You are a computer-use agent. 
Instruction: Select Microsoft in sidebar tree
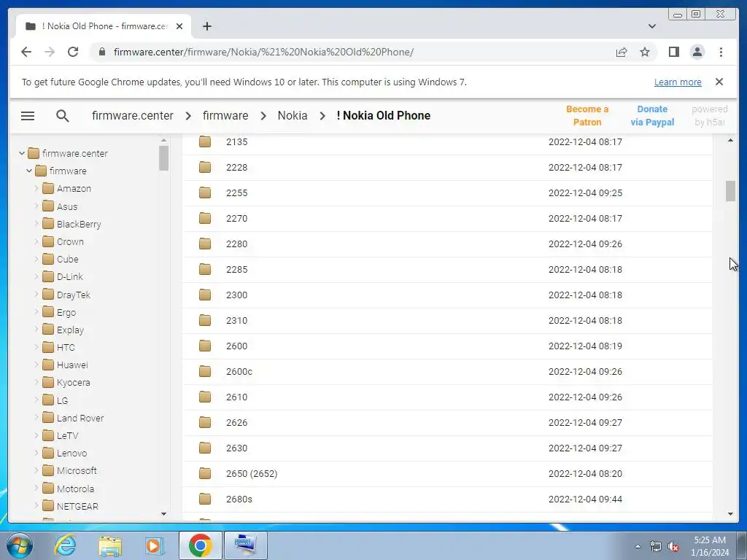coord(77,470)
